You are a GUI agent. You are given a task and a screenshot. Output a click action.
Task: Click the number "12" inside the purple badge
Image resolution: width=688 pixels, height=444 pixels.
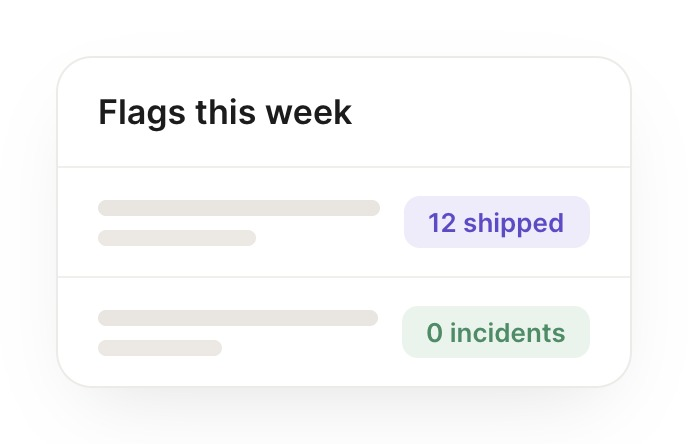coord(442,223)
